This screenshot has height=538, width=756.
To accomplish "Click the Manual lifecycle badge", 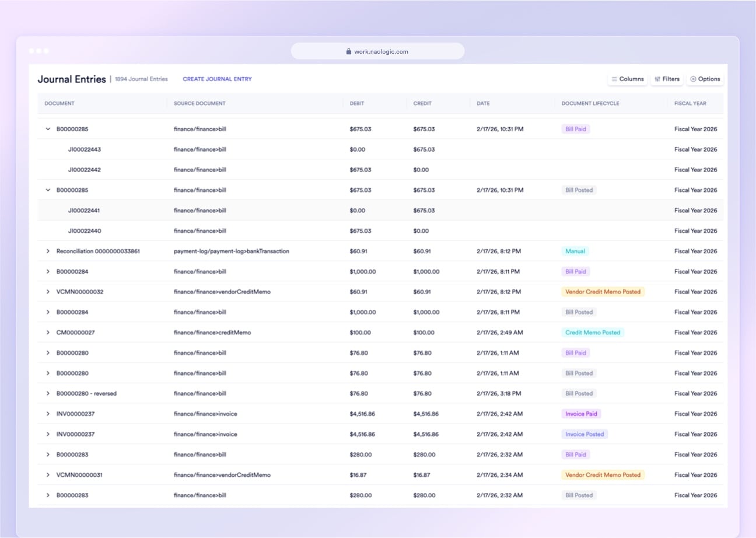I will [575, 251].
